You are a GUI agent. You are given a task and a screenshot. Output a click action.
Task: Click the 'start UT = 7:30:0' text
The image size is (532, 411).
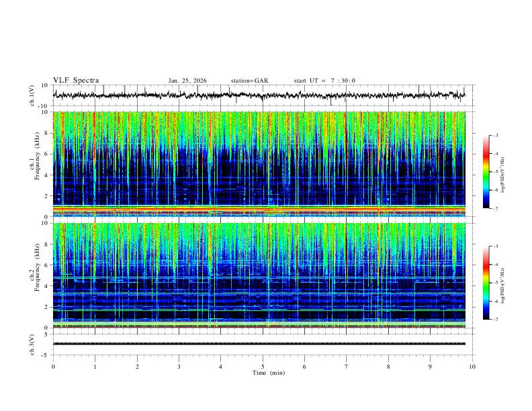pyautogui.click(x=324, y=81)
